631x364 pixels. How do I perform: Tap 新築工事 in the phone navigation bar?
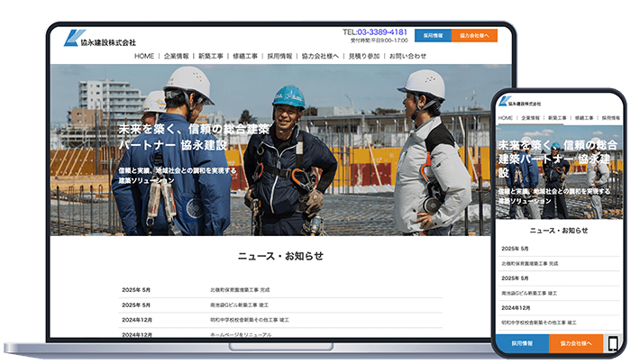(557, 118)
